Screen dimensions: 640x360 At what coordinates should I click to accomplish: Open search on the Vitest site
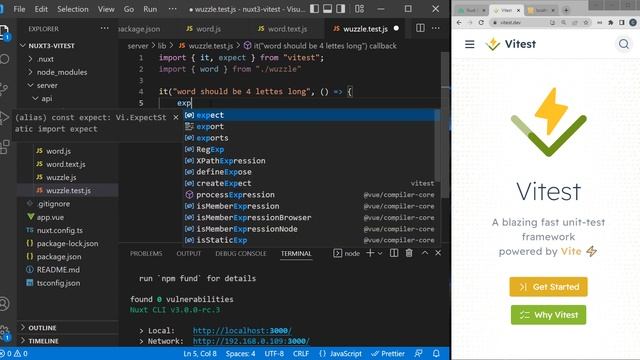[x=624, y=44]
